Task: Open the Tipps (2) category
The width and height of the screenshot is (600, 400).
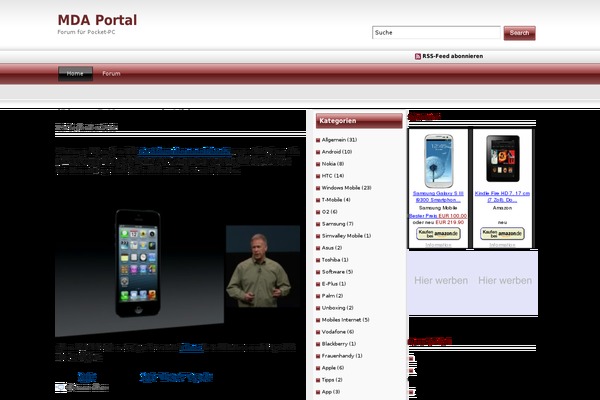Action: tap(332, 380)
